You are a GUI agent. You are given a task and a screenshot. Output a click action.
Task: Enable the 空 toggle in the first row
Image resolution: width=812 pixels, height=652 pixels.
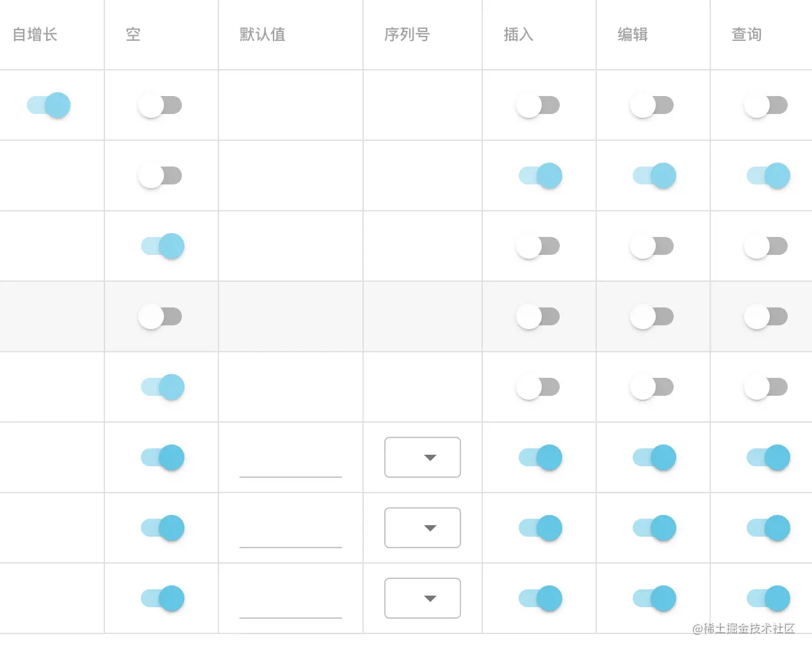(160, 105)
